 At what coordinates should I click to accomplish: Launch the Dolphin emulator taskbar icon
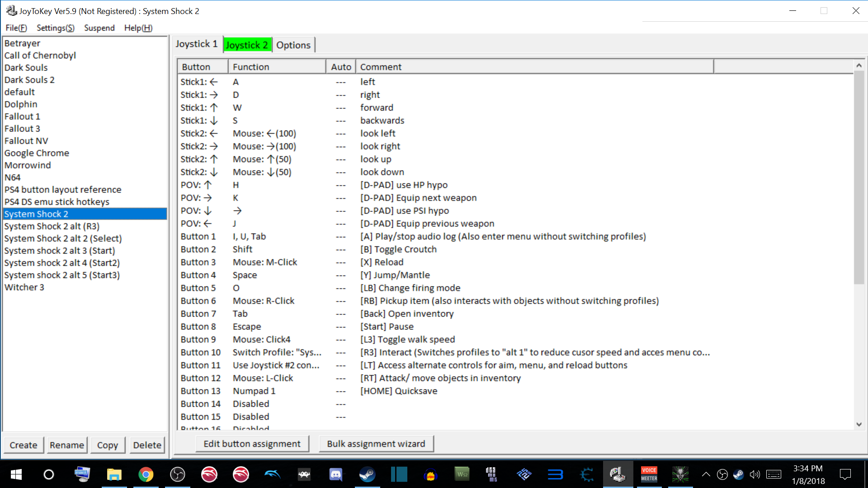coord(272,474)
